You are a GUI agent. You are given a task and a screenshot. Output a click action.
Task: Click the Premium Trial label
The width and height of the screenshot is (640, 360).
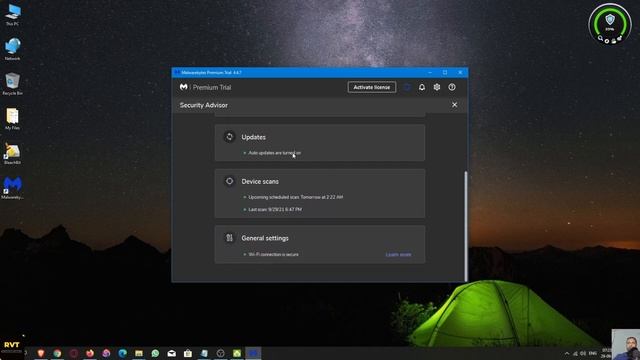[x=212, y=87]
